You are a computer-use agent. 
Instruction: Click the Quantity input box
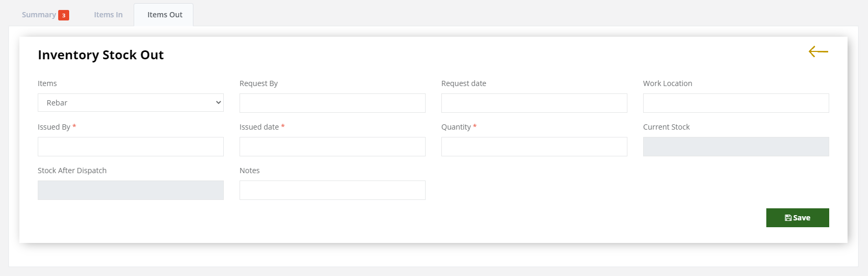(534, 146)
